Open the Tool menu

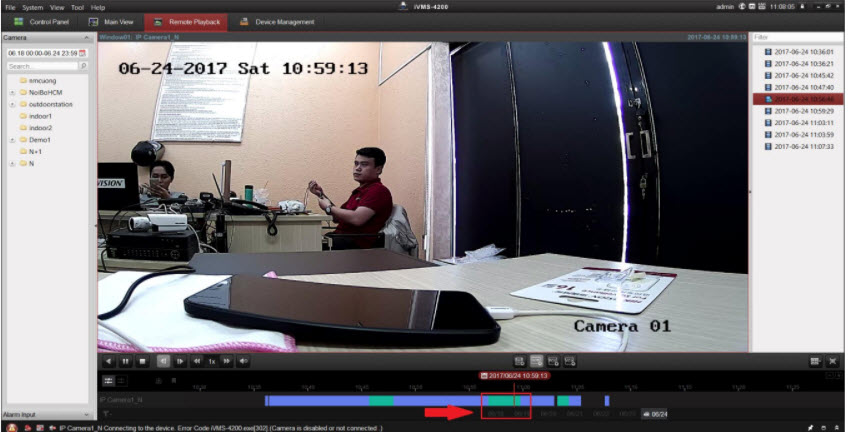click(x=77, y=7)
